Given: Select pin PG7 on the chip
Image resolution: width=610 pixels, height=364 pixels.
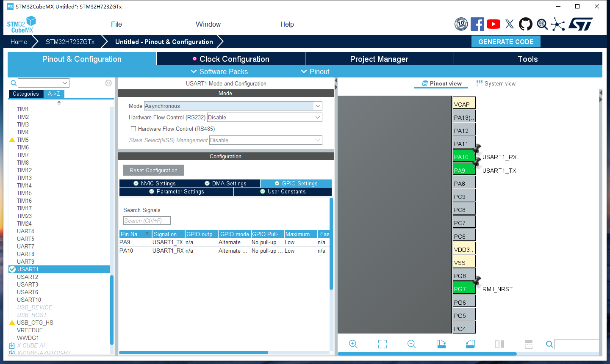Looking at the screenshot, I should click(464, 289).
